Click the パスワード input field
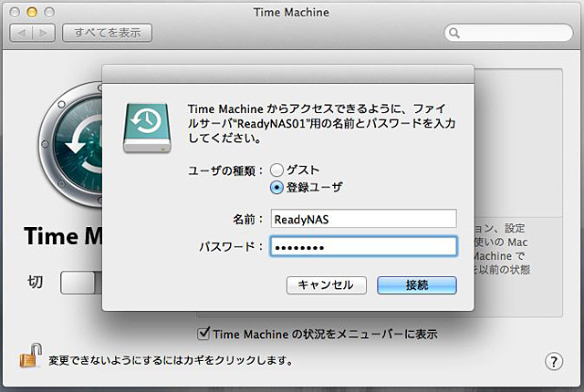584x392 pixels. [x=362, y=247]
